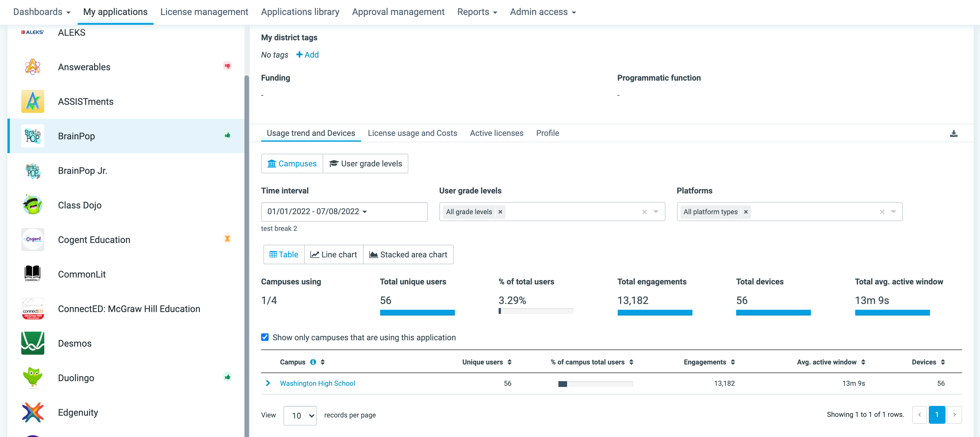Click the download export icon

[x=953, y=133]
